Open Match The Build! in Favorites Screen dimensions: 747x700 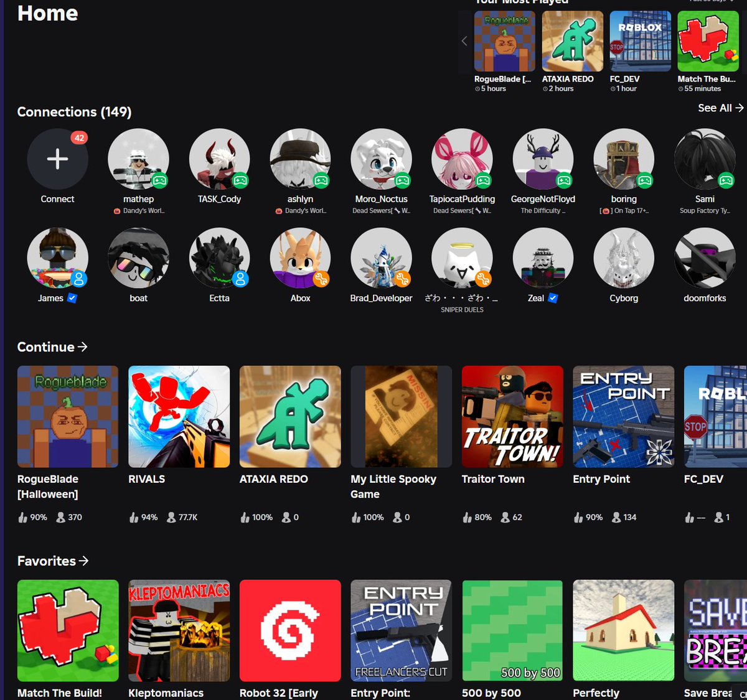(68, 630)
